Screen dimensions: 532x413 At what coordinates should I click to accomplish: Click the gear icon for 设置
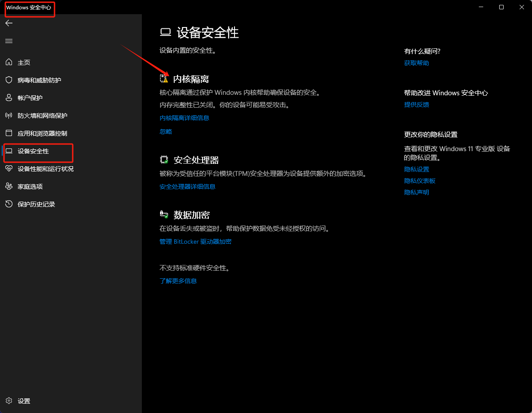click(x=9, y=401)
